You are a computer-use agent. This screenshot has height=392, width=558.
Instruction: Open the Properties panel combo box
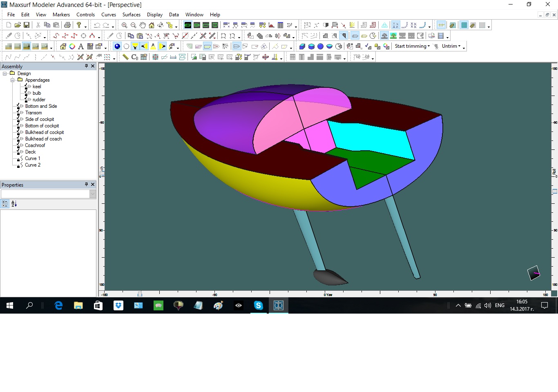coord(93,194)
